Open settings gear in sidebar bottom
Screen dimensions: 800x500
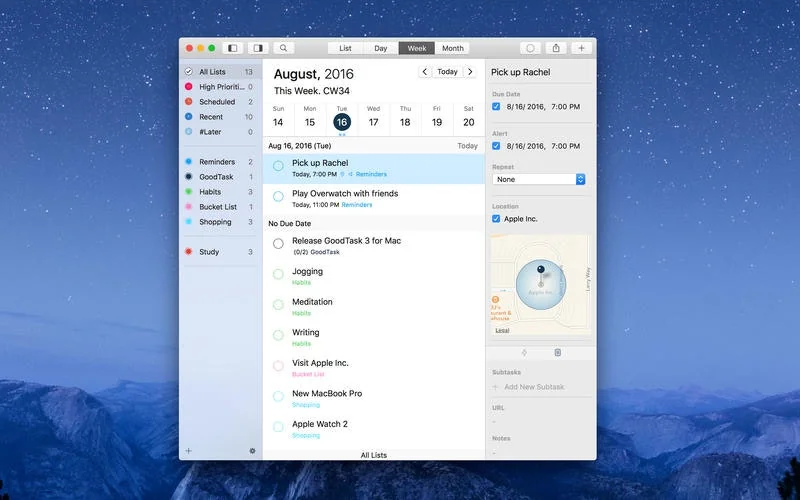pos(252,451)
